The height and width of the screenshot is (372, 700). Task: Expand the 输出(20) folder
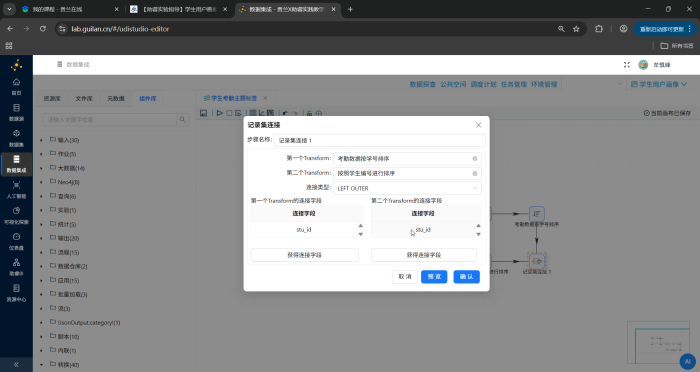(x=42, y=238)
